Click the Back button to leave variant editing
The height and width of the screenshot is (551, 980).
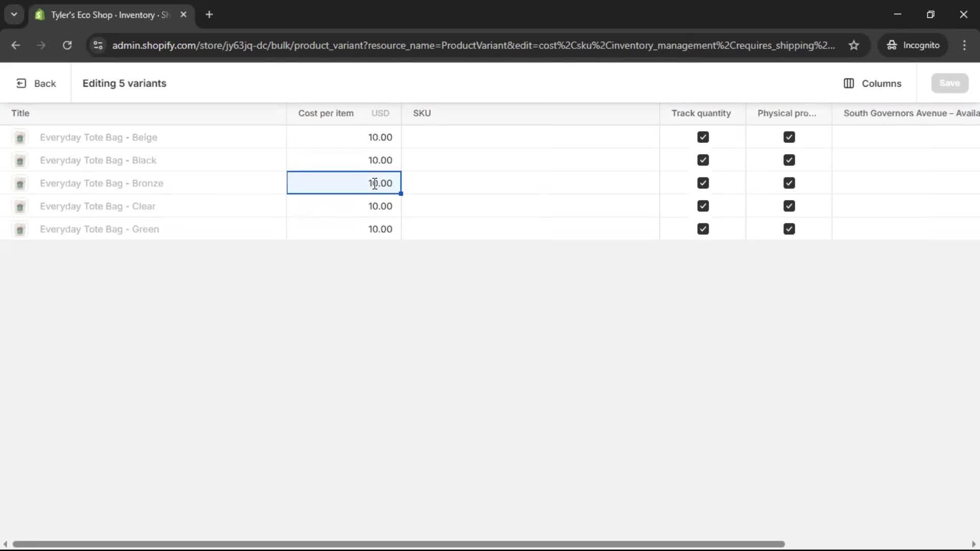[36, 83]
